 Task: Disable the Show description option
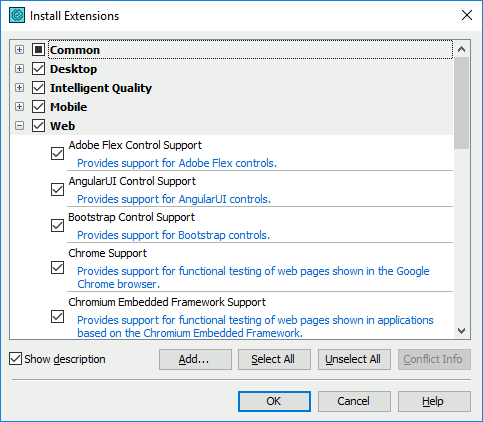pos(15,359)
